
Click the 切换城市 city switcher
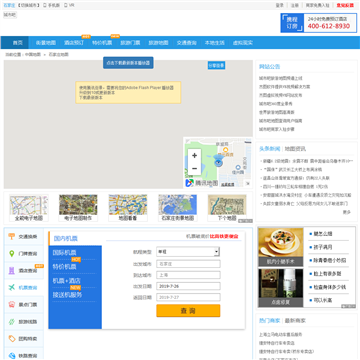pyautogui.click(x=29, y=5)
